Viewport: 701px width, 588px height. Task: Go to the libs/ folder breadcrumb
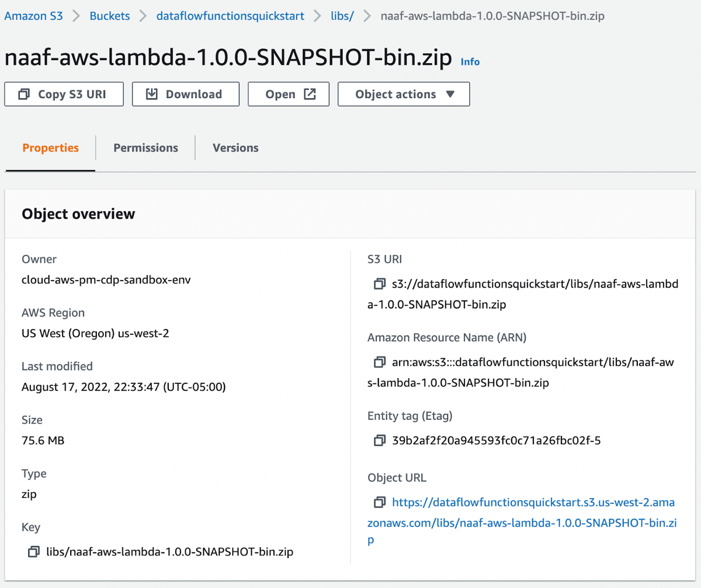click(342, 16)
